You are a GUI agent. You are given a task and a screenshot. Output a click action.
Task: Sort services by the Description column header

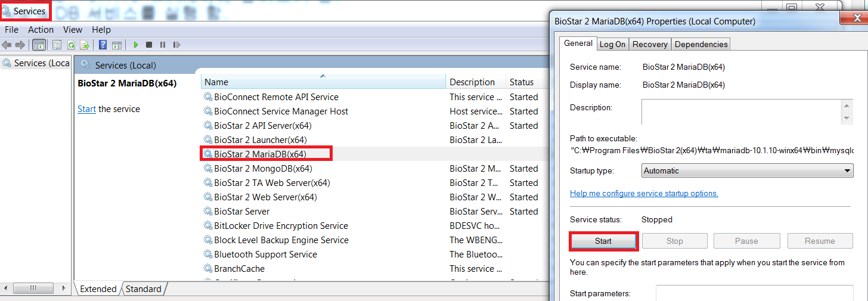tap(476, 82)
